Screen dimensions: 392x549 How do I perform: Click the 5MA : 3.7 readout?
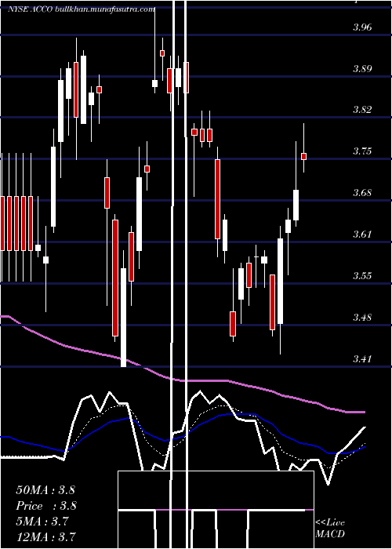[x=42, y=521]
